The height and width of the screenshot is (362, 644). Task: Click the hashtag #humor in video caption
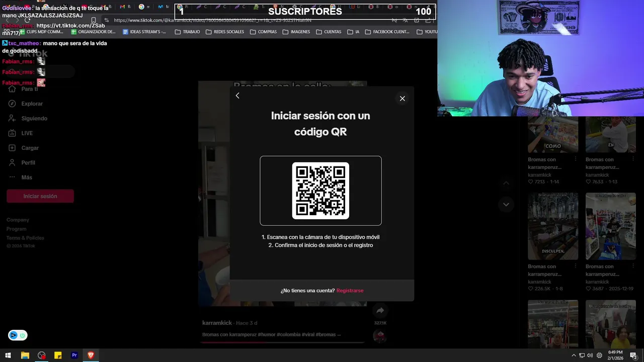(266, 335)
